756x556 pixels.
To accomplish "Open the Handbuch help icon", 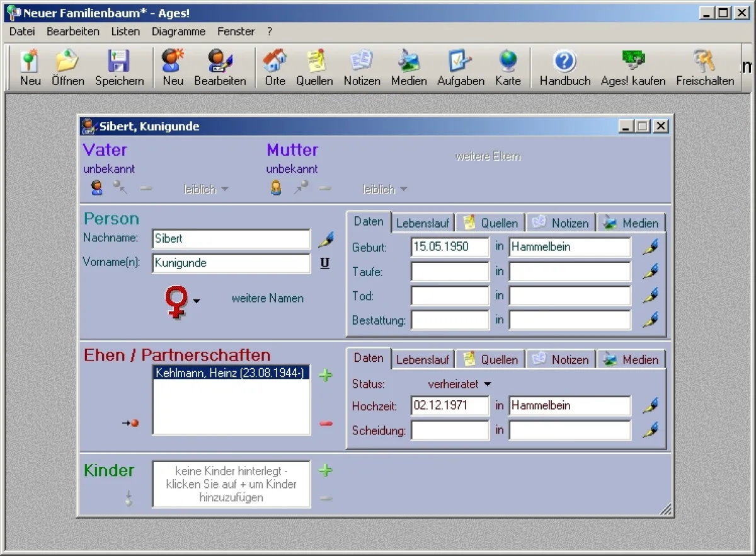I will pos(564,61).
